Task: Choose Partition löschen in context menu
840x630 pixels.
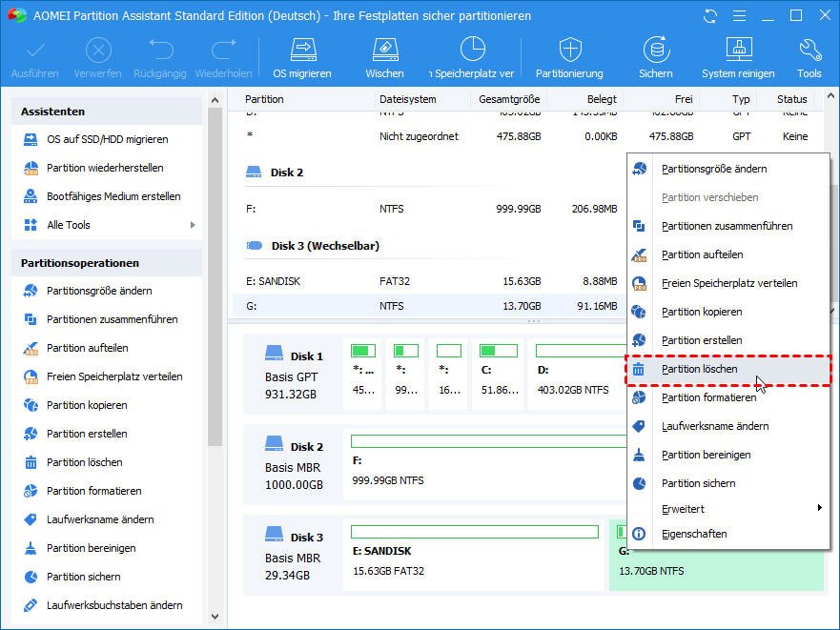Action: pyautogui.click(x=699, y=369)
